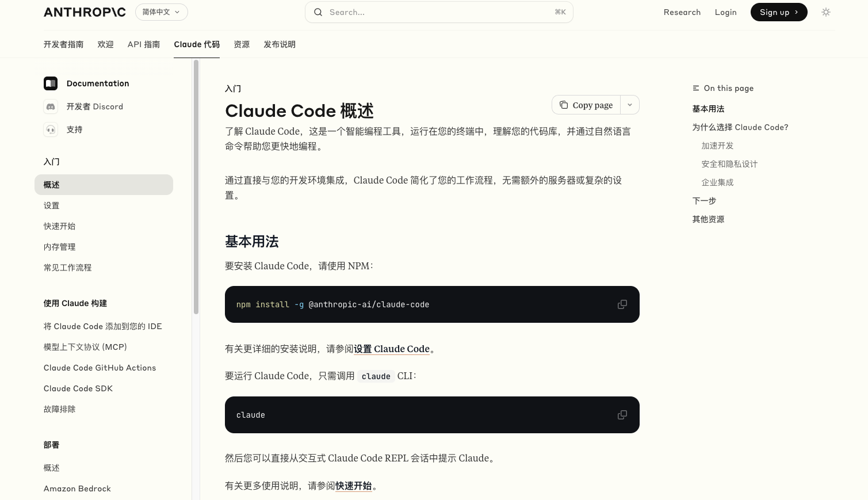
Task: Switch to the 资源 tab
Action: click(242, 44)
